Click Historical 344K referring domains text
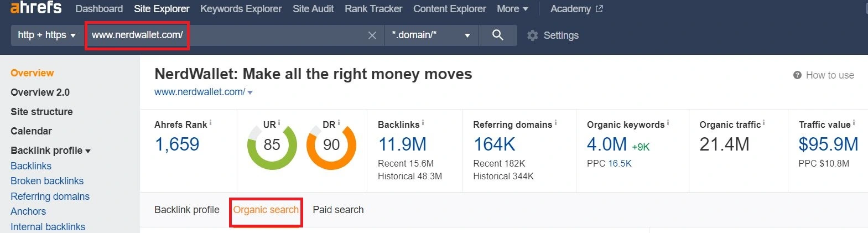The width and height of the screenshot is (868, 233). point(503,176)
